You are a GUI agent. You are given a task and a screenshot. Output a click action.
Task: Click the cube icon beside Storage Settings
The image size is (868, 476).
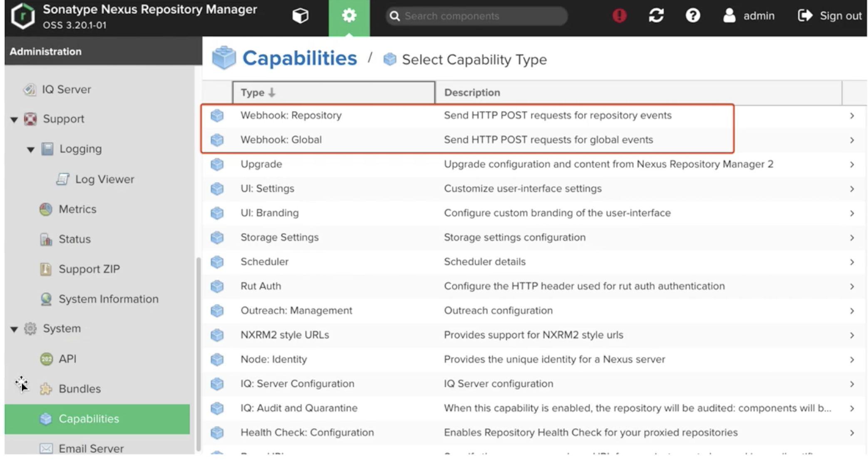[217, 238]
